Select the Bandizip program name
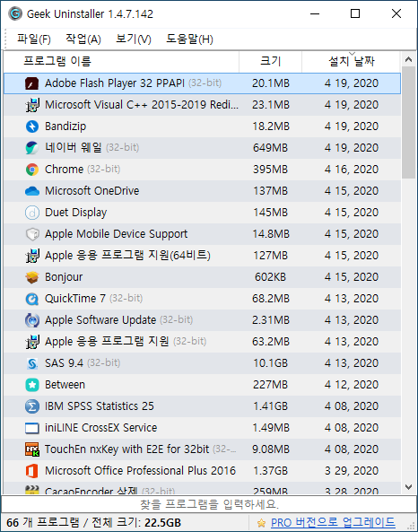 (65, 126)
